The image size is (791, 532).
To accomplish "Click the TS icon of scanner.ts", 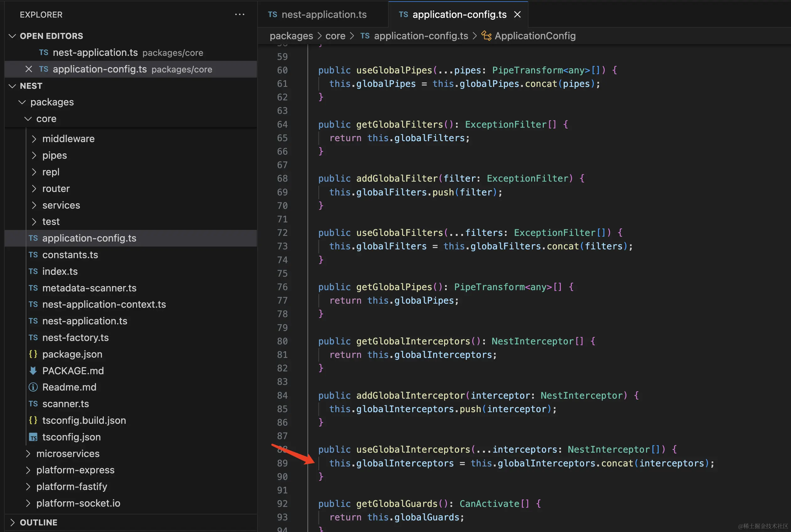I will 33,404.
